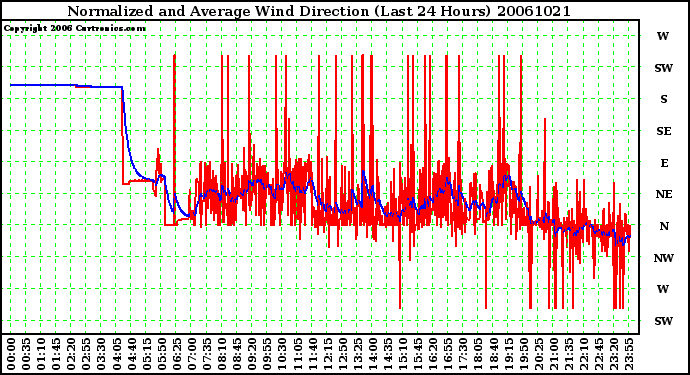Image resolution: width=690 pixels, height=375 pixels.
Task: Select the 01:45 time tick label
Action: pos(56,354)
